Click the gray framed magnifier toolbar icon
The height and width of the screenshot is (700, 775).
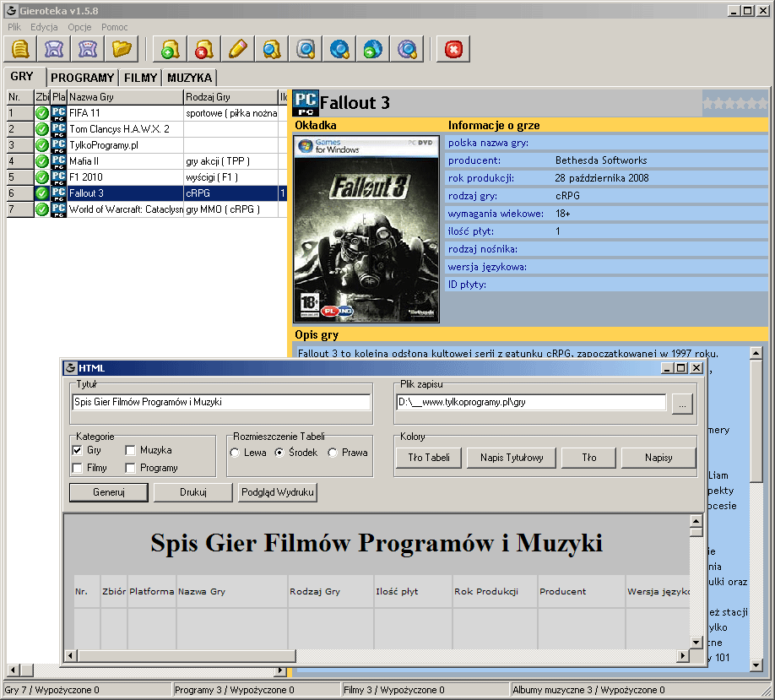306,49
